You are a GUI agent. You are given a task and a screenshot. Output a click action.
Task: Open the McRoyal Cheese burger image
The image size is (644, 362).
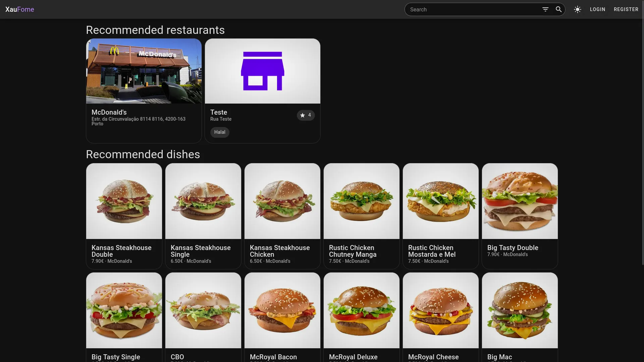click(x=441, y=310)
